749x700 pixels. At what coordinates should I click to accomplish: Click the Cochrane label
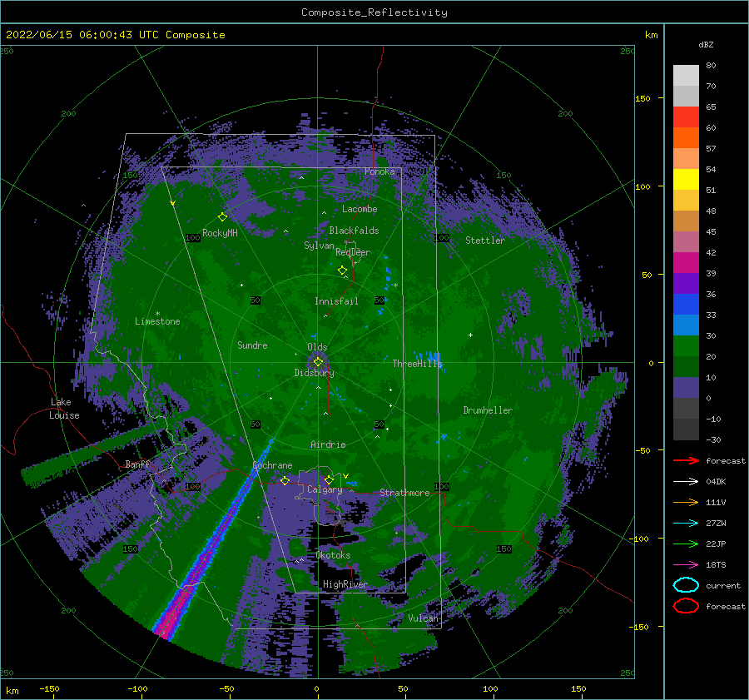[272, 465]
